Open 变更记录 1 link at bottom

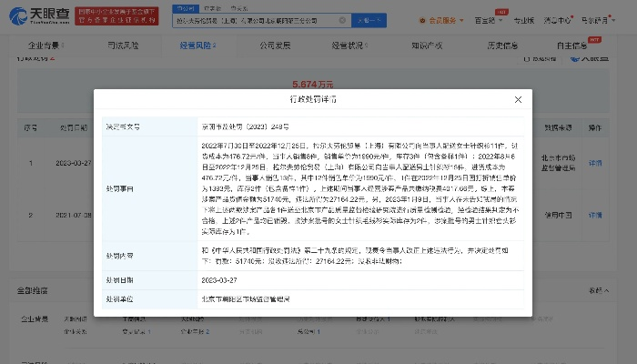[x=136, y=331]
